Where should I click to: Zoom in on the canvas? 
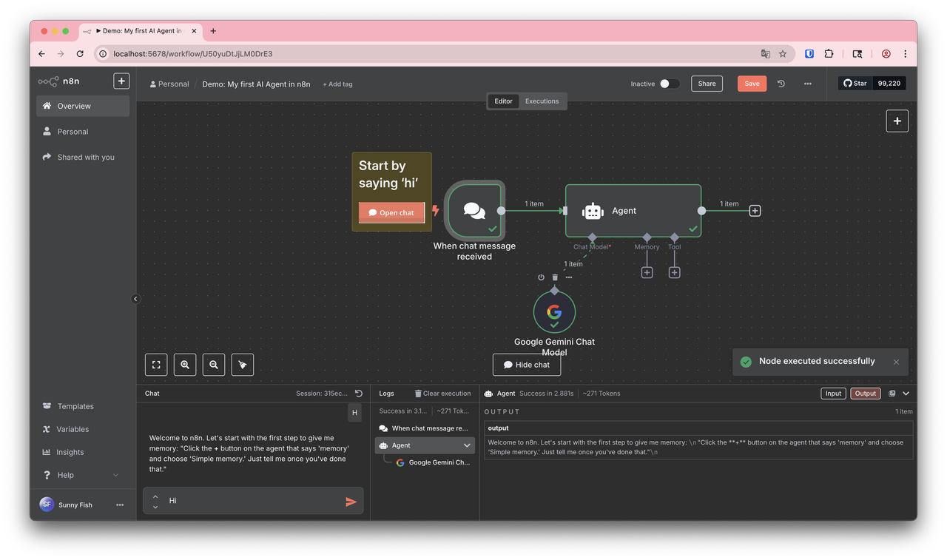tap(185, 365)
